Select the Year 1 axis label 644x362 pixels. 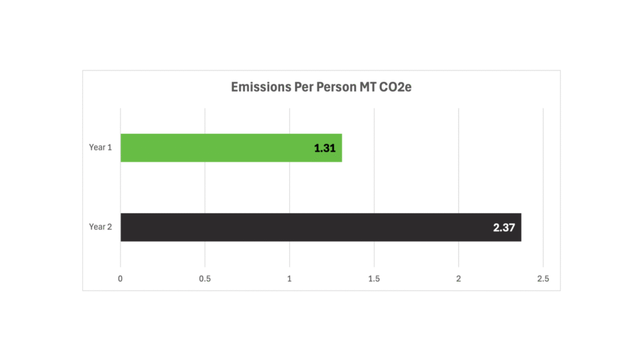(x=101, y=148)
